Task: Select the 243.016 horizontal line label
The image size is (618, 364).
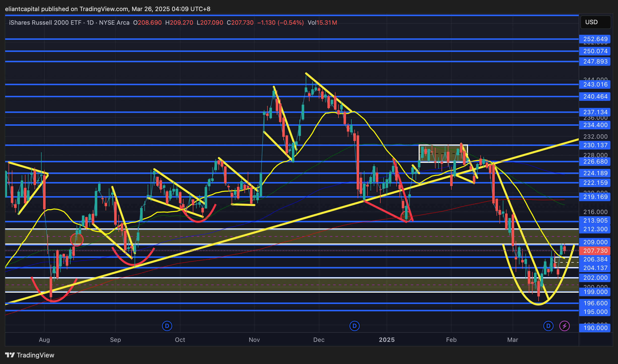Action: click(x=595, y=84)
